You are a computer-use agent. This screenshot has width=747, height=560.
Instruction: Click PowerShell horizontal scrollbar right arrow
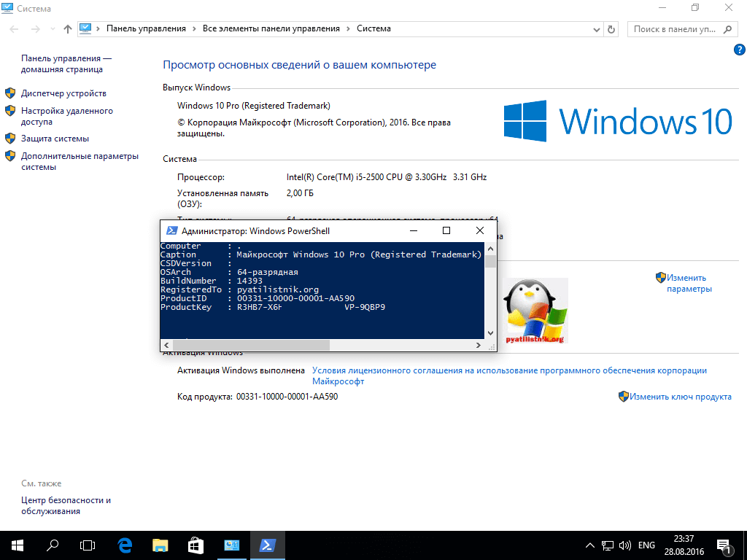click(479, 345)
